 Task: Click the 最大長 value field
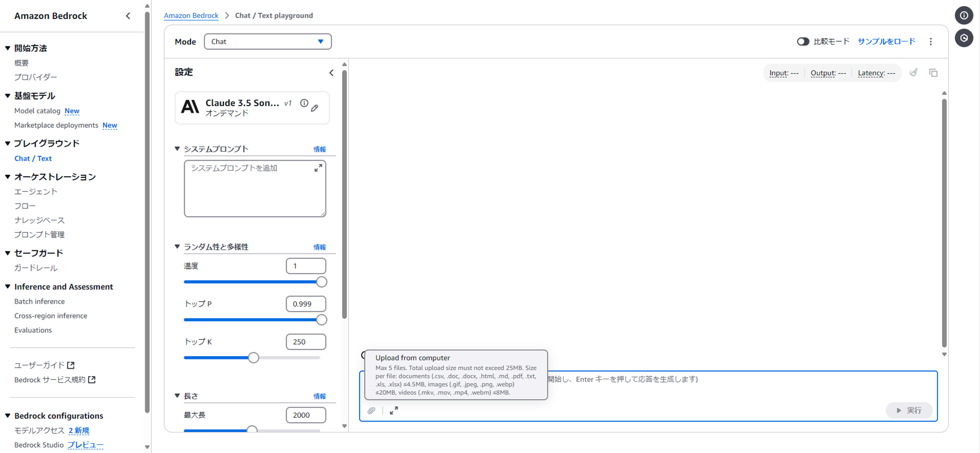click(306, 415)
